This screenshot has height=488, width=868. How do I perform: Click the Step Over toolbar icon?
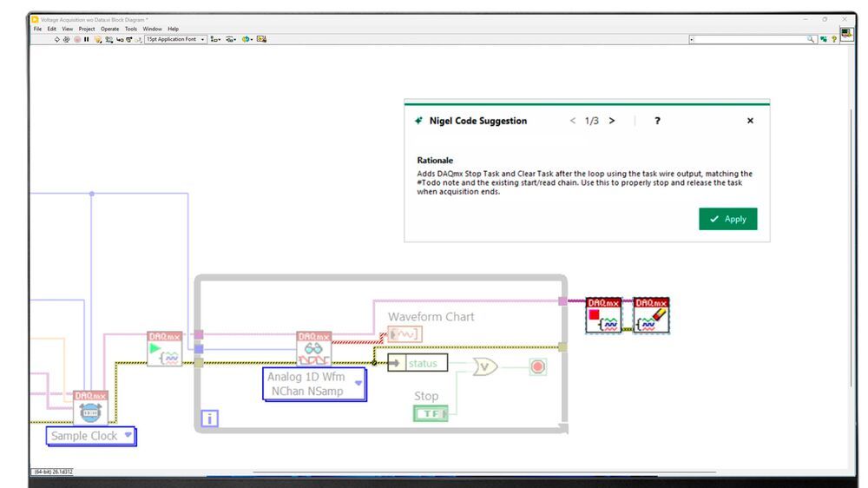point(129,39)
